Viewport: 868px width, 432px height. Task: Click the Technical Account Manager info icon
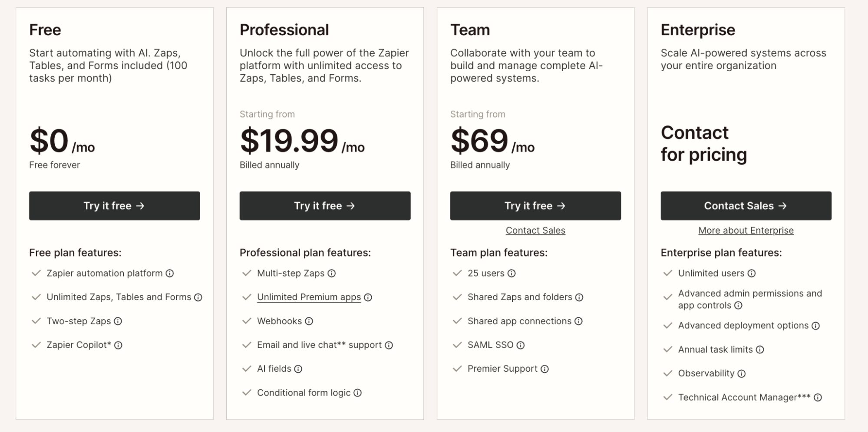[818, 397]
